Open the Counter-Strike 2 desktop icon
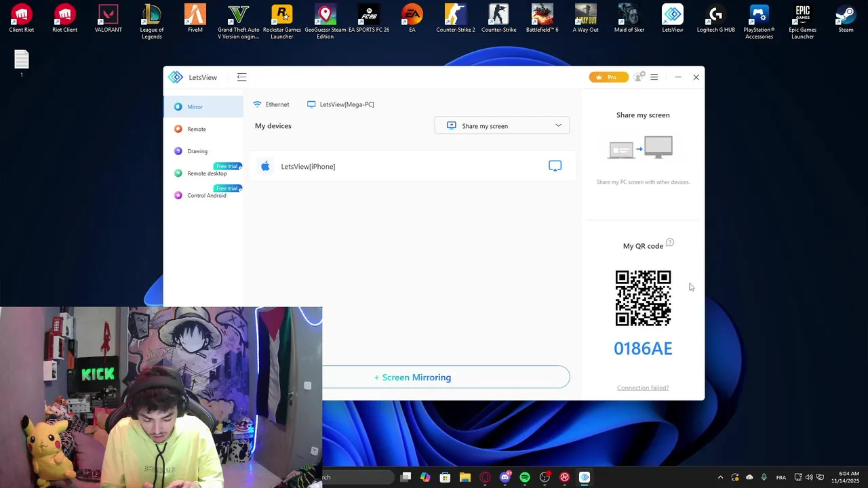This screenshot has height=488, width=868. tap(456, 19)
